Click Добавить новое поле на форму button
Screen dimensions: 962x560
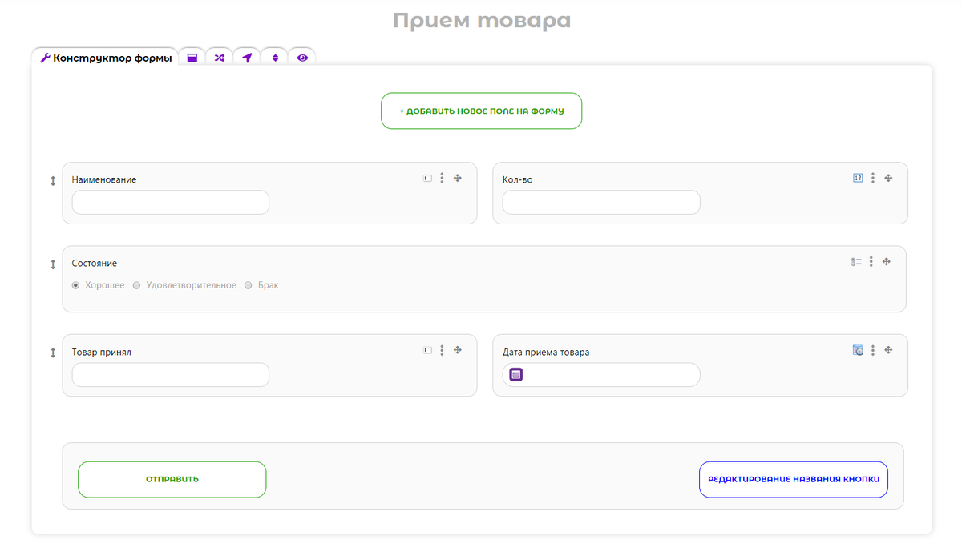point(481,111)
